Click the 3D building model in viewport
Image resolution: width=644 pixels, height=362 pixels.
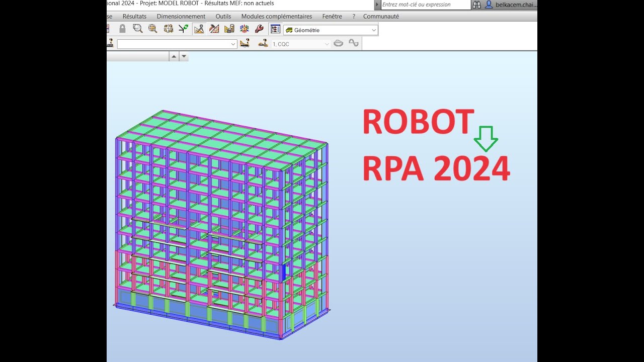[222, 225]
